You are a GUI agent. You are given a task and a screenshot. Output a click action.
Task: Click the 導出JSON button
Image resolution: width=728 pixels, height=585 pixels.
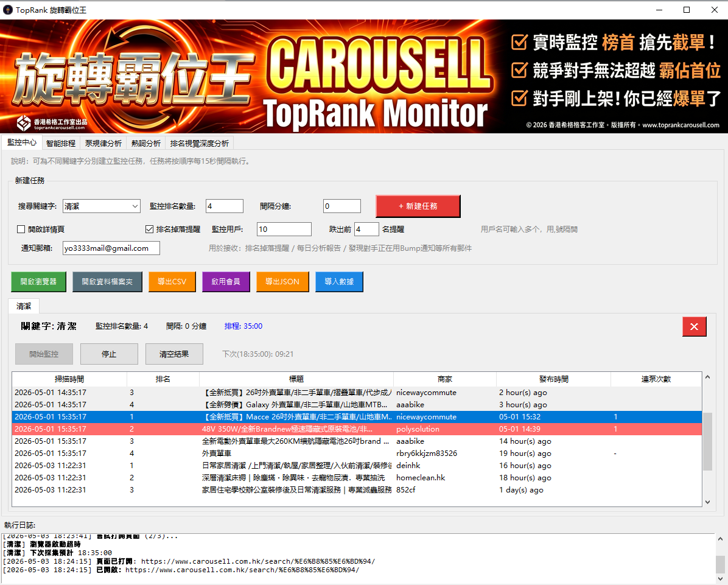pyautogui.click(x=282, y=282)
